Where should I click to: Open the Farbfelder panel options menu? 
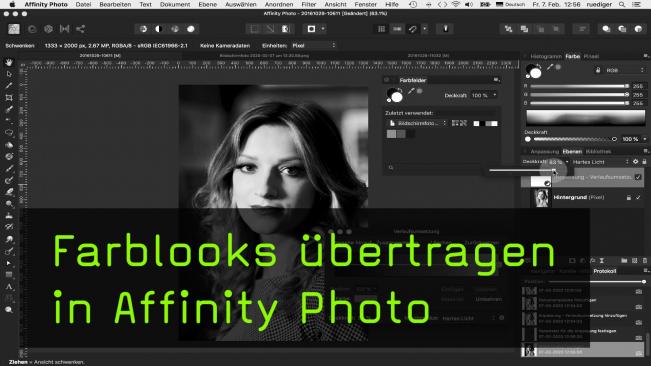(496, 80)
